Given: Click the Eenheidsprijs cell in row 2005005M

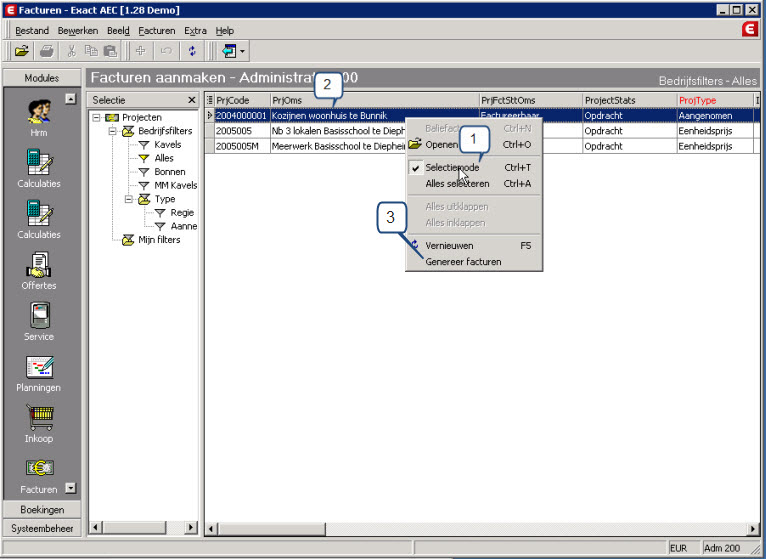Looking at the screenshot, I should [x=715, y=146].
